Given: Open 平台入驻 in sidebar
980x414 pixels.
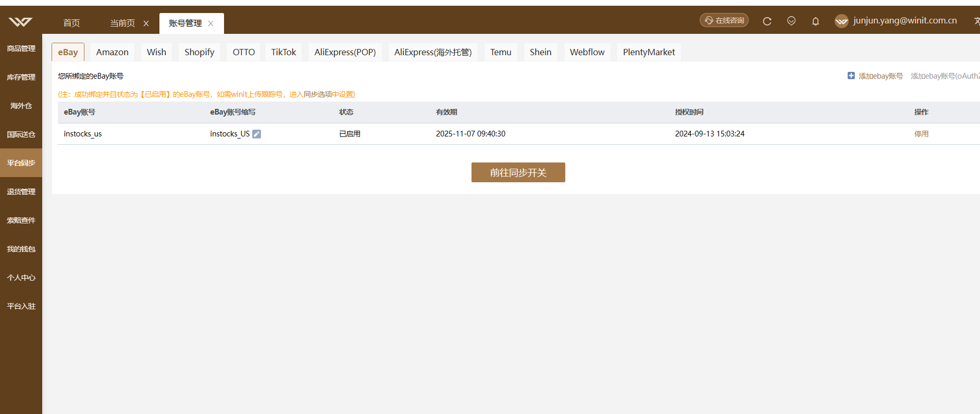Looking at the screenshot, I should 21,306.
